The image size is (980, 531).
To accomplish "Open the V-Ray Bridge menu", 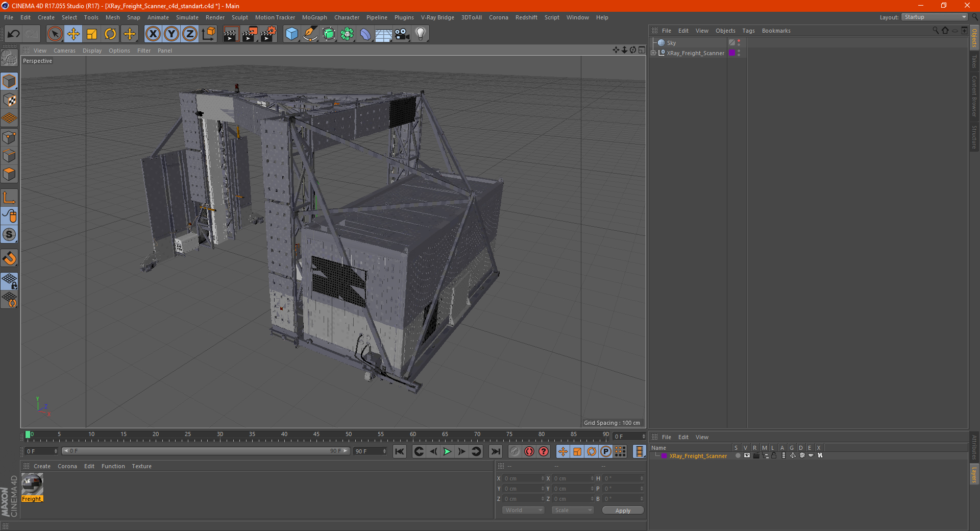I will pyautogui.click(x=437, y=17).
